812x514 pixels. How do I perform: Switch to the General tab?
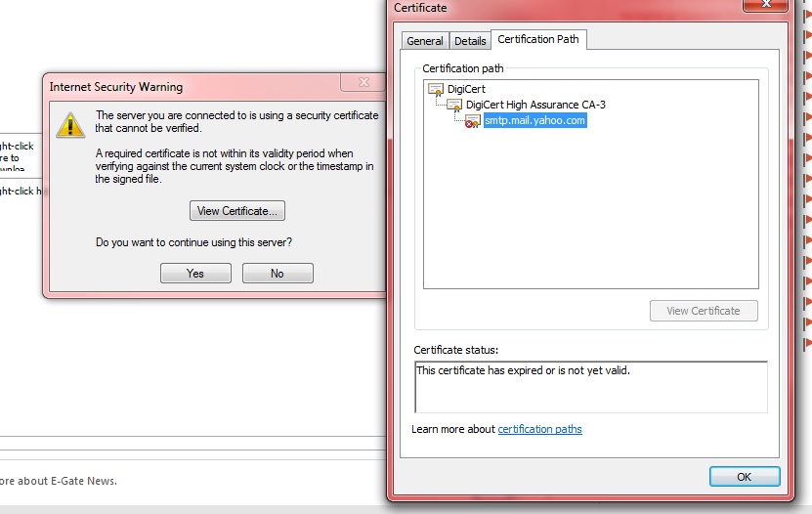coord(425,41)
